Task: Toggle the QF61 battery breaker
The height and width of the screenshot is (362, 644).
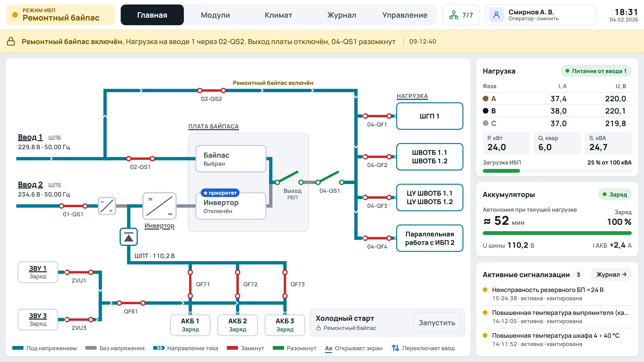Action: [131, 303]
